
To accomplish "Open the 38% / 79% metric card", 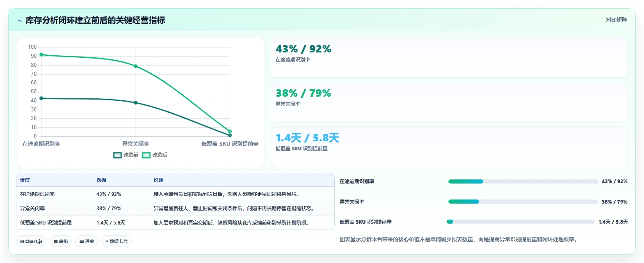I will [x=449, y=102].
